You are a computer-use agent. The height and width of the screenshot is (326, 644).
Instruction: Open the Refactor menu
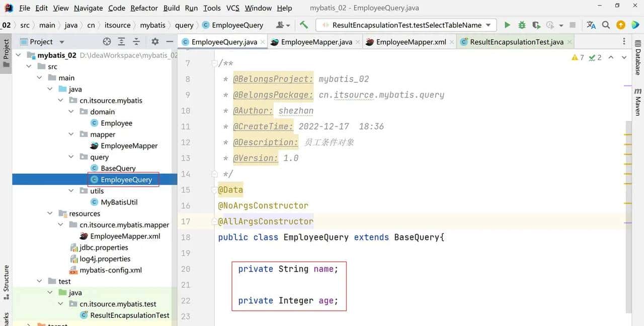[144, 8]
